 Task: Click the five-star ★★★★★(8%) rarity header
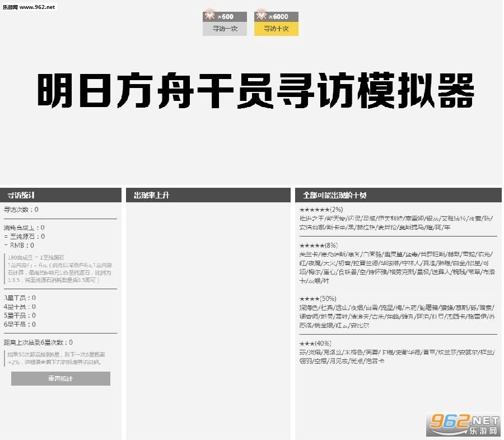click(x=319, y=245)
